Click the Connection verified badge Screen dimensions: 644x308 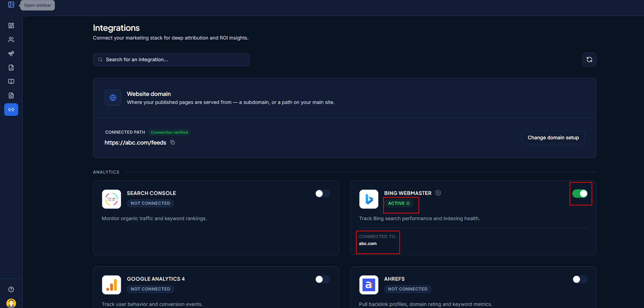click(169, 132)
